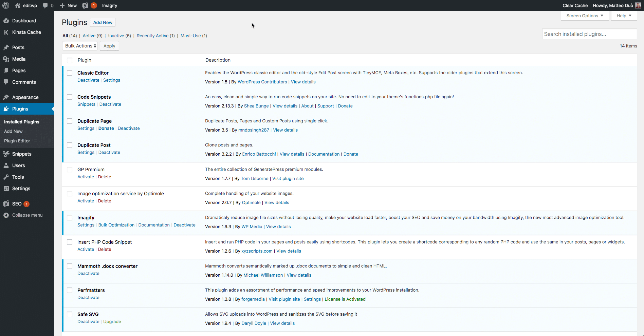The image size is (644, 336).
Task: Click inside the plugin search field
Action: pyautogui.click(x=589, y=34)
